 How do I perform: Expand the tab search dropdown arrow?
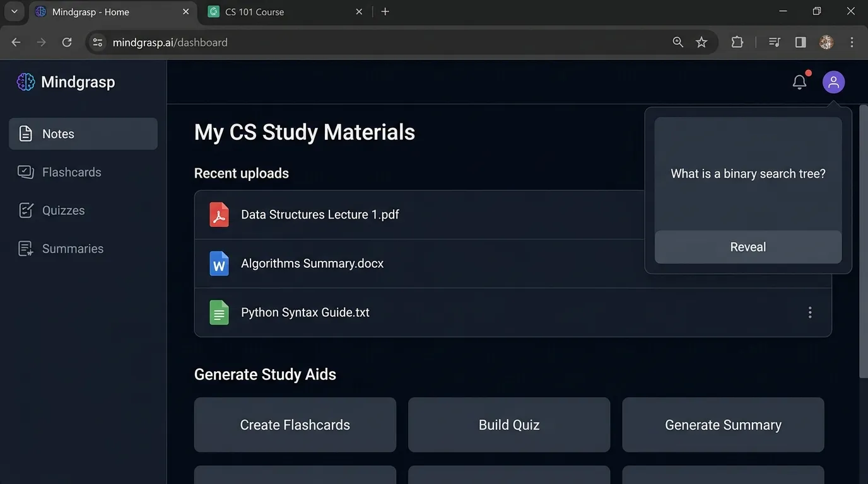(14, 11)
